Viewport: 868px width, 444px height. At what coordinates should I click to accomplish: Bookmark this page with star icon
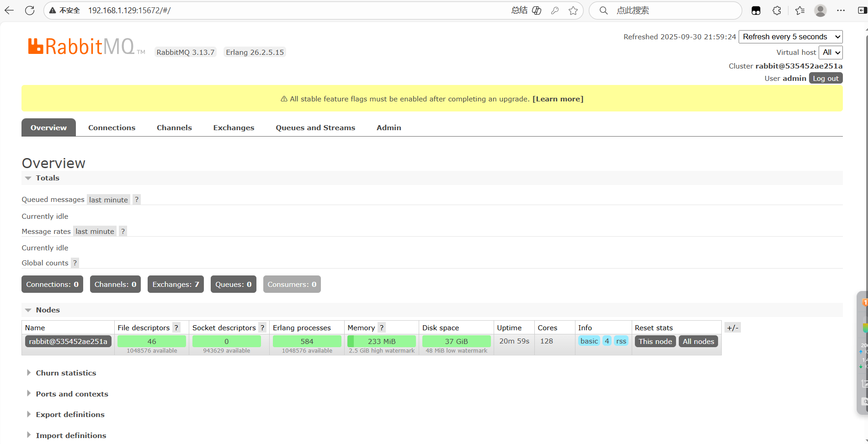tap(573, 11)
